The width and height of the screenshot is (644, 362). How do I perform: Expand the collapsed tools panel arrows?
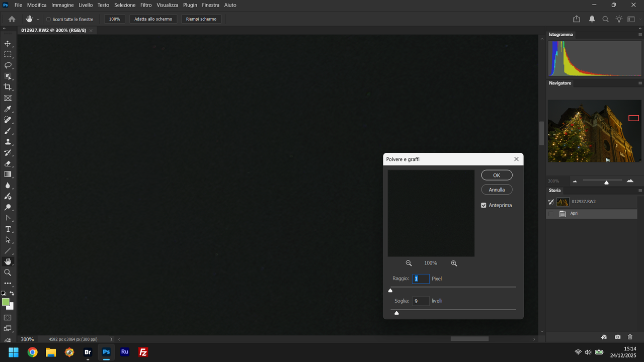tap(4, 28)
